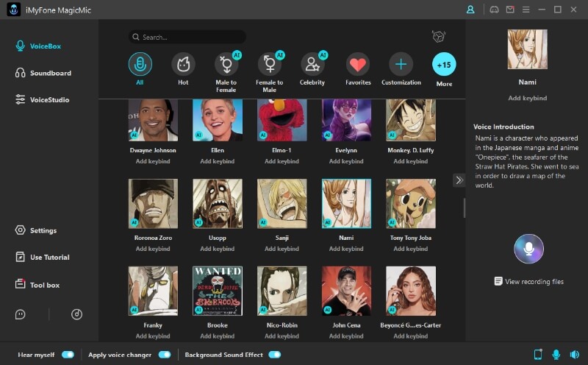
Task: Select the Monkey. D. Luffy voice thumbnail
Action: click(x=411, y=120)
